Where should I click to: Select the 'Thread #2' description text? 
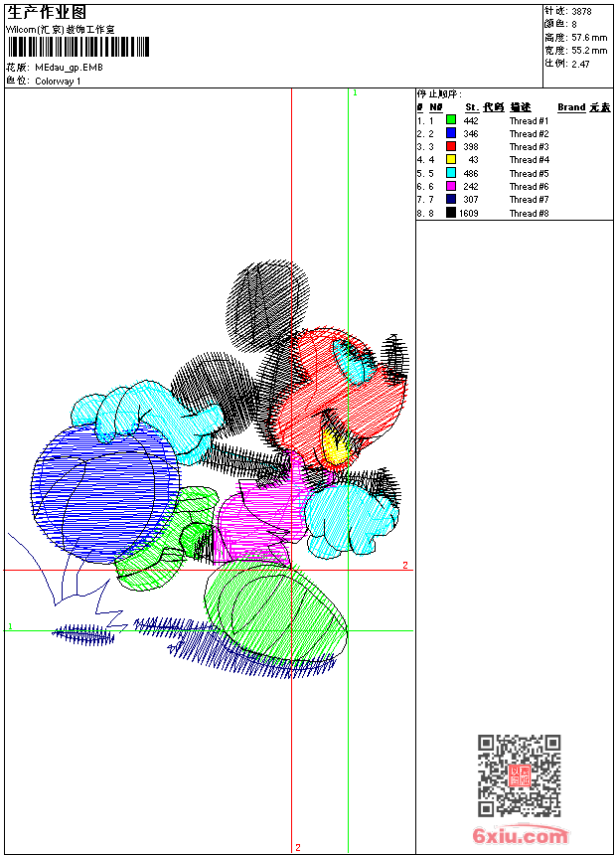[529, 133]
